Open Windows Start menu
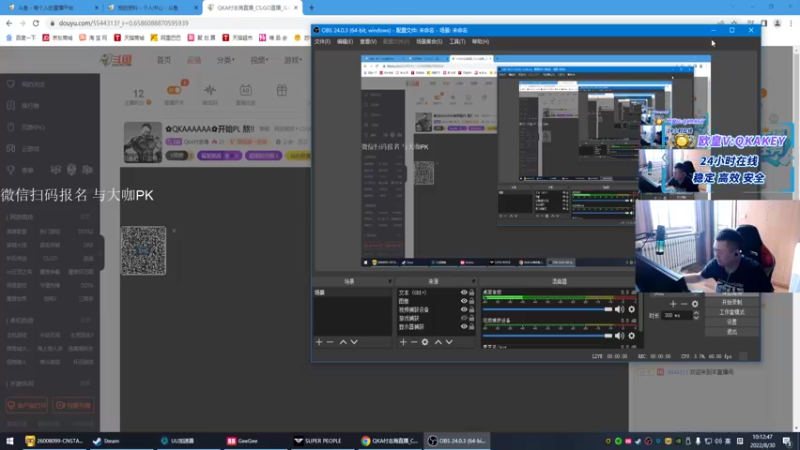Screen dimensions: 800x450 coord(10,441)
